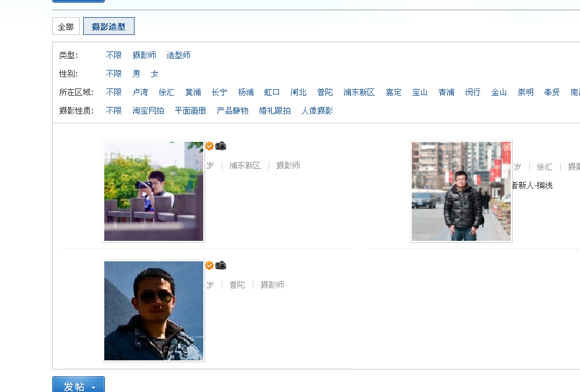Screen dimensions: 580x392
Task: Click 摄影师 label on the 浦东新区 card
Action: (288, 166)
